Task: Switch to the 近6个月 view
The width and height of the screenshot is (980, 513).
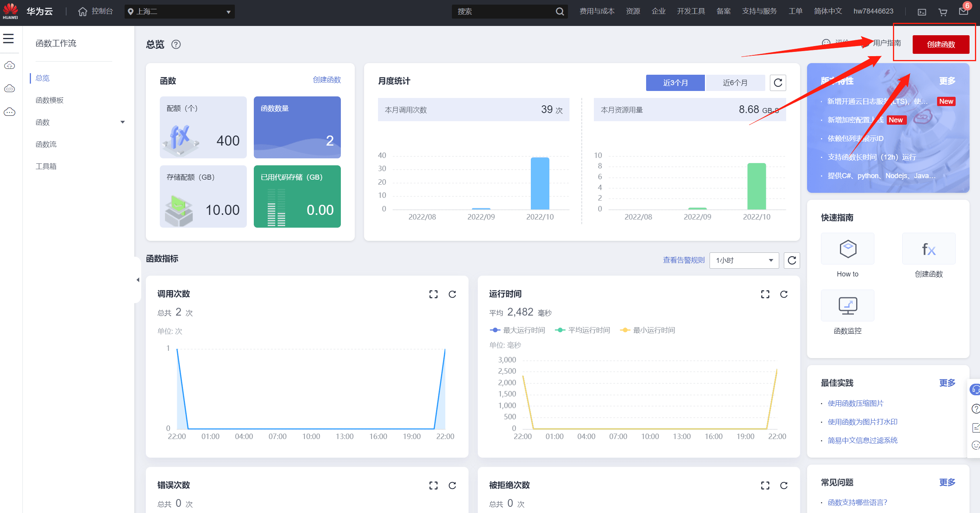Action: 735,83
